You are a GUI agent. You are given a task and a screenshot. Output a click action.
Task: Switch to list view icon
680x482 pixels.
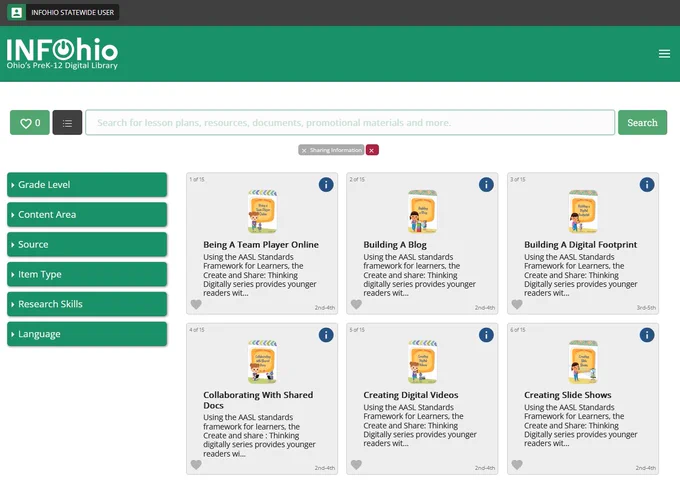[67, 123]
